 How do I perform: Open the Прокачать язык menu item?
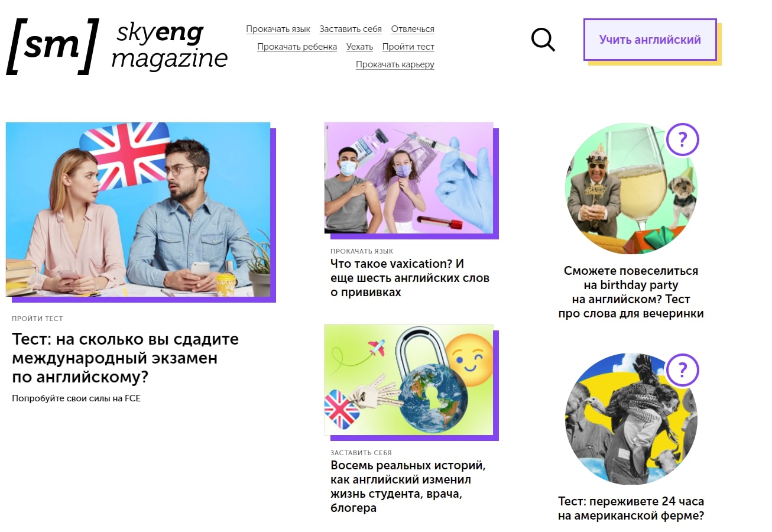[x=278, y=29]
